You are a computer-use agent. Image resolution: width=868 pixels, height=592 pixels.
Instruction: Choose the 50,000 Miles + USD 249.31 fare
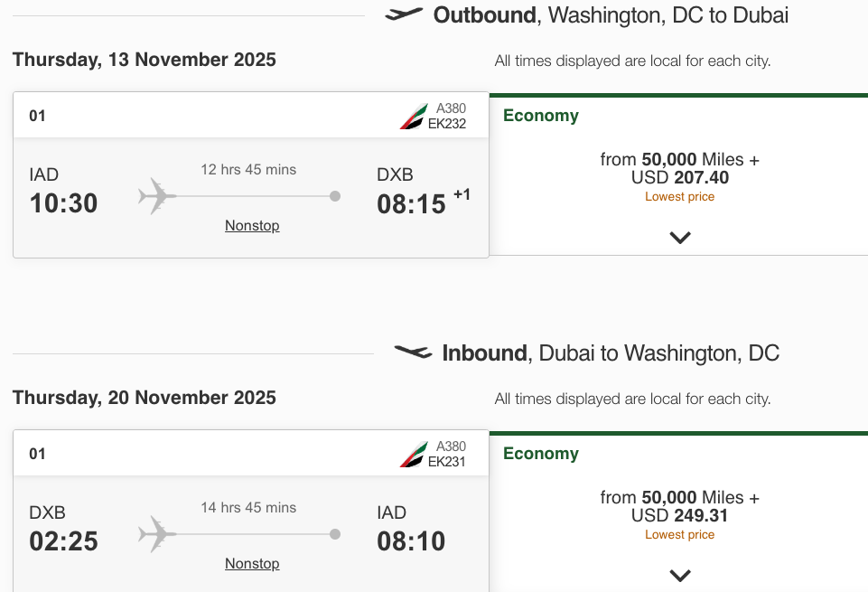pyautogui.click(x=679, y=507)
